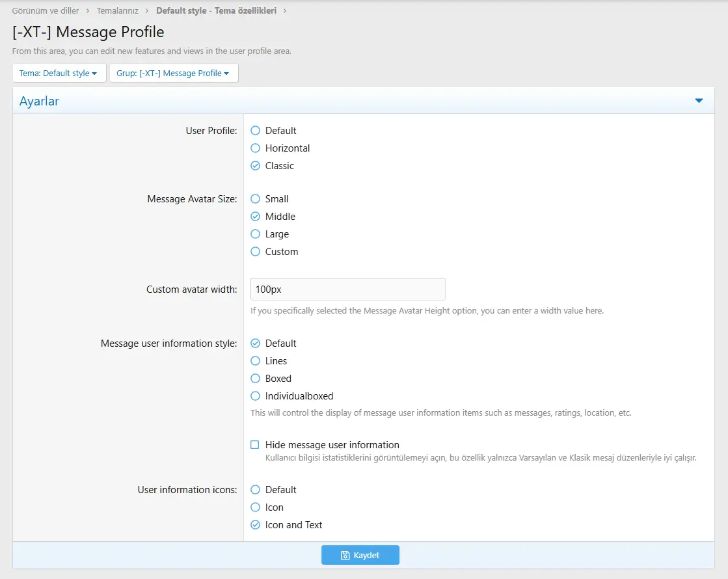Select Horizontal user profile layout
Screen dimensions: 728x579
point(256,148)
